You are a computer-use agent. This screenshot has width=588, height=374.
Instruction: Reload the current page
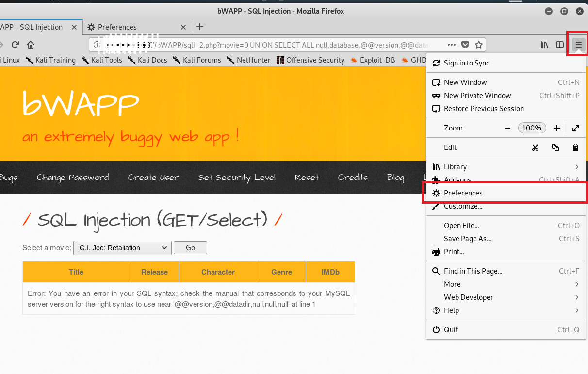tap(15, 45)
